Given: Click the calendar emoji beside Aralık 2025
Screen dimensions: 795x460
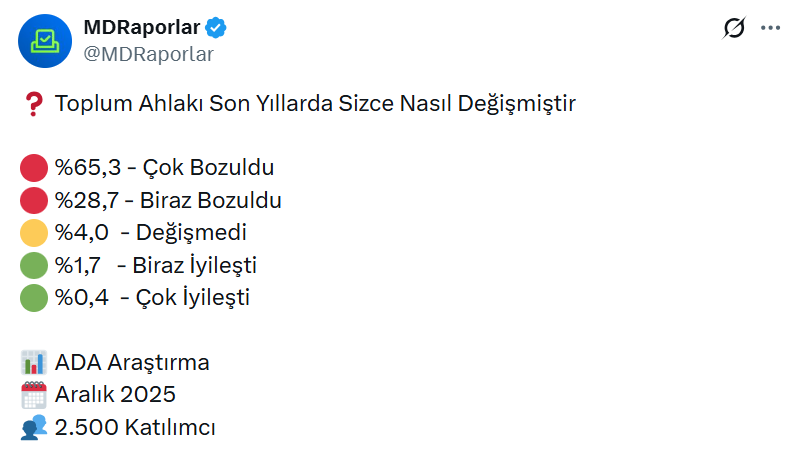Looking at the screenshot, I should point(33,394).
